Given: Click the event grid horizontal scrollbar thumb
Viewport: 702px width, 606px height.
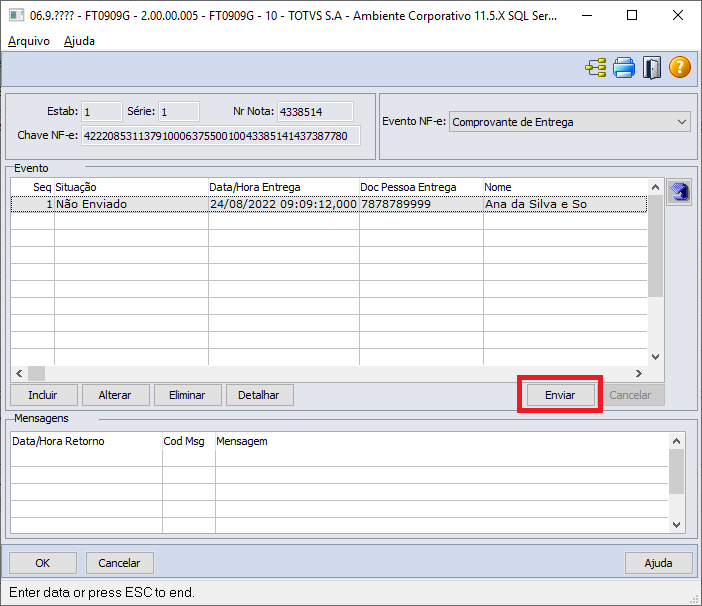Looking at the screenshot, I should coord(37,373).
